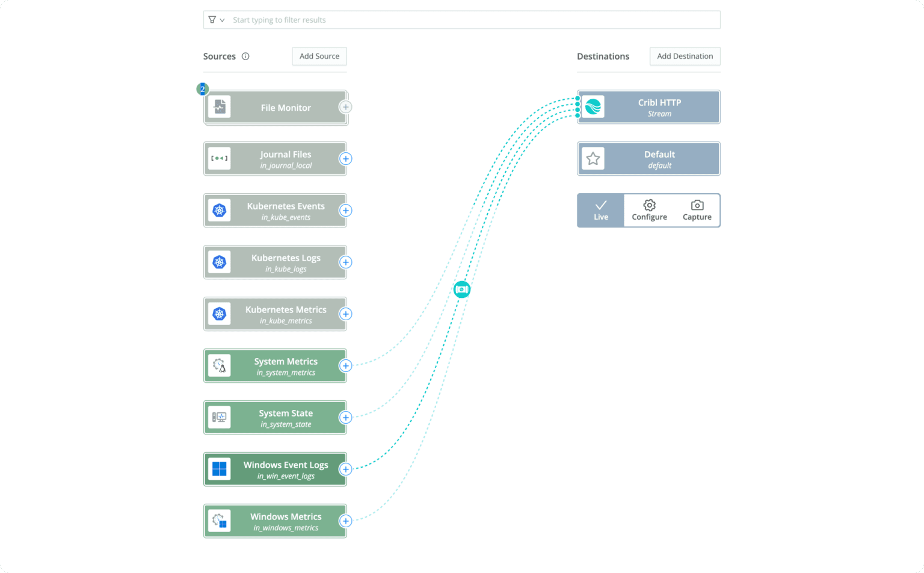
Task: Switch to Configure mode
Action: coord(649,210)
